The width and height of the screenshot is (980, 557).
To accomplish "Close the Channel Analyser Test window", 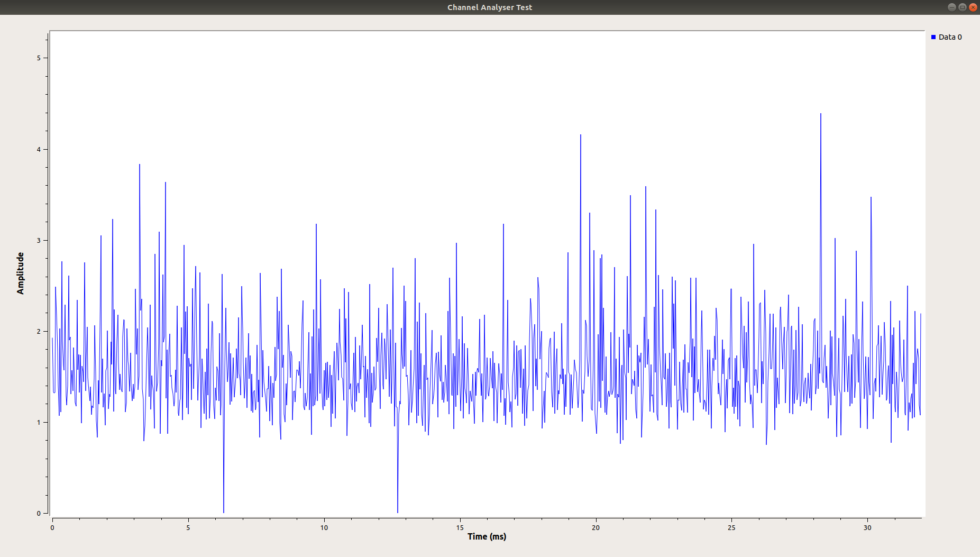I will (973, 7).
